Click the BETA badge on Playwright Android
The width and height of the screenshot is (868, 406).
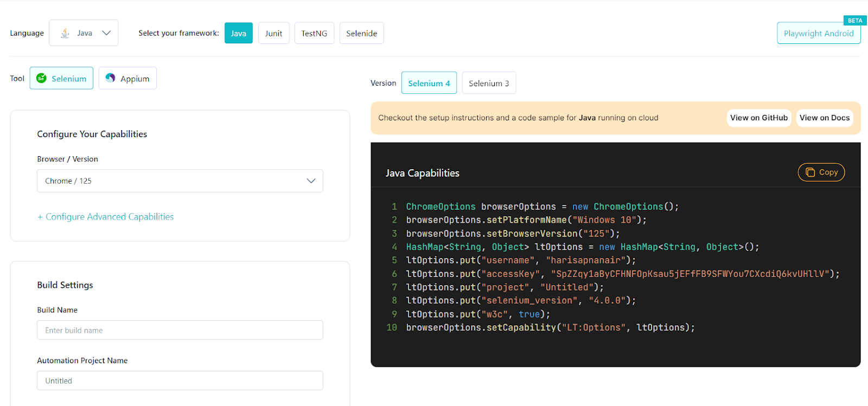[854, 21]
